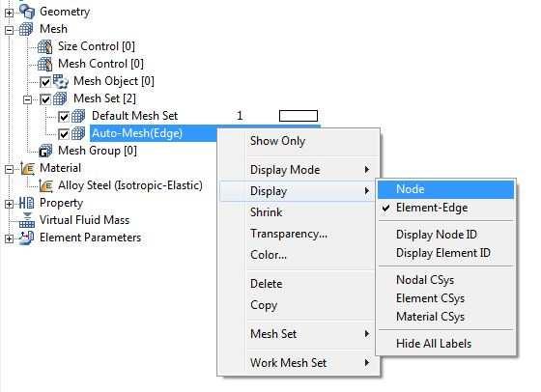The image size is (541, 392).
Task: Collapse the Mesh Set branch
Action: point(27,99)
